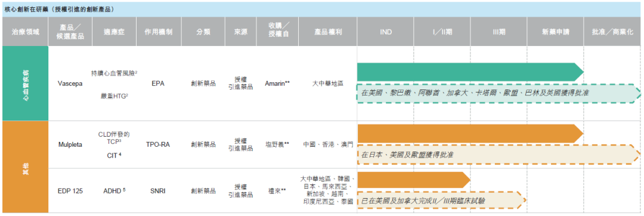The image size is (644, 216).
Task: Click the EPA mechanism cell
Action: point(157,84)
